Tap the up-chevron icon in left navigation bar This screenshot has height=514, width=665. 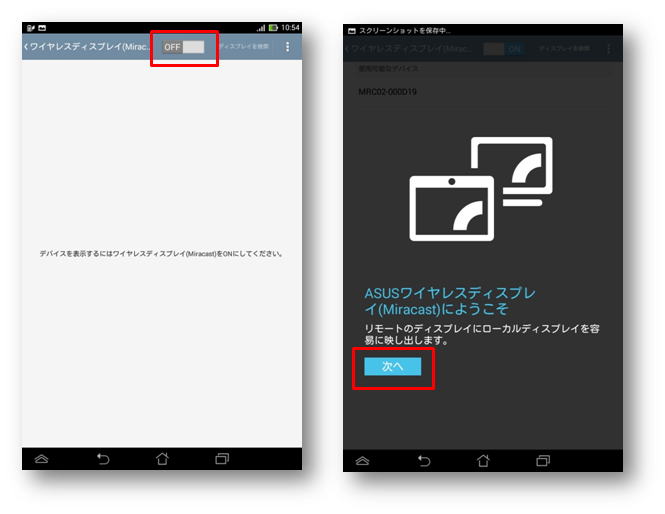point(42,459)
